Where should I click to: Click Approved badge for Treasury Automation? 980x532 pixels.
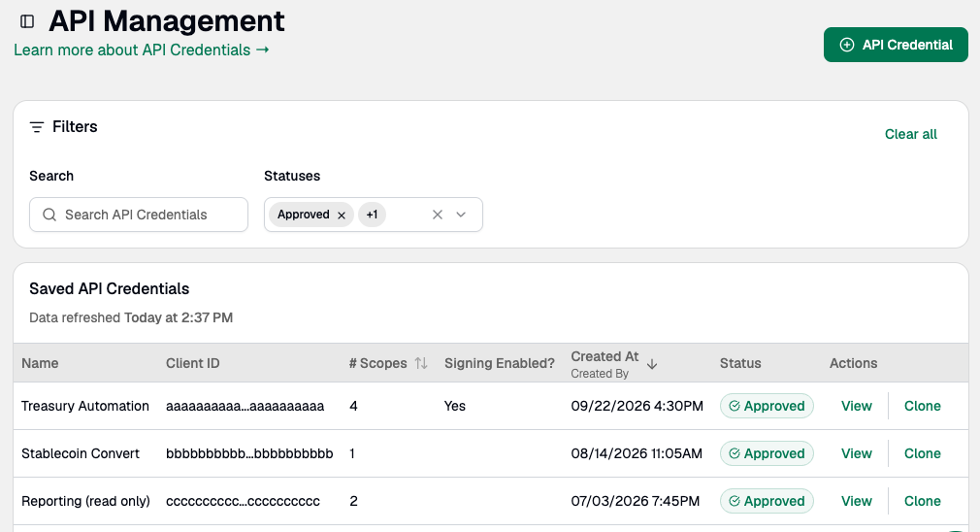coord(767,406)
